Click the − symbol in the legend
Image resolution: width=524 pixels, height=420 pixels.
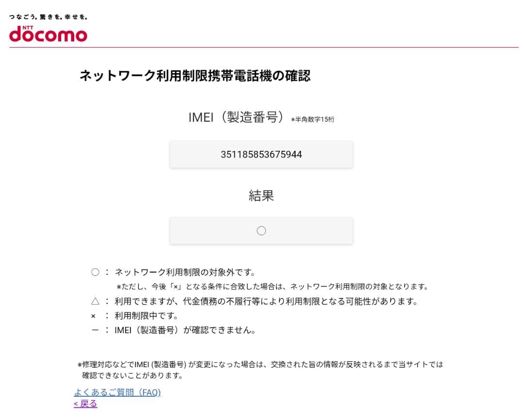tap(95, 330)
